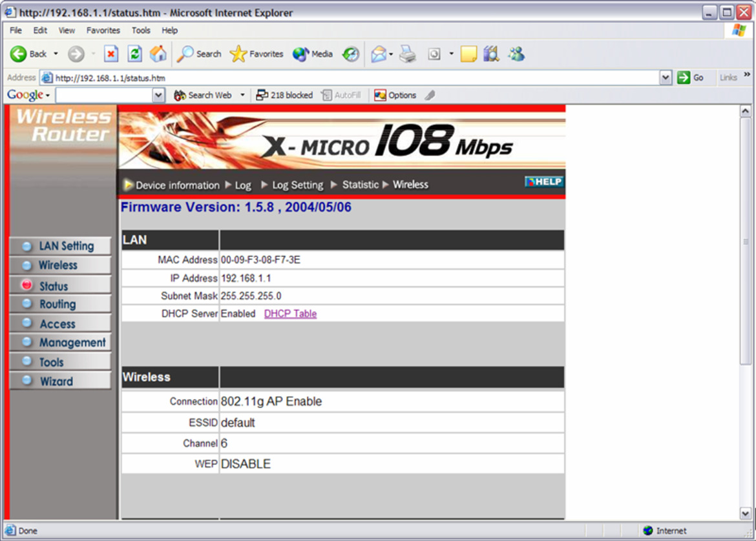Image resolution: width=756 pixels, height=541 pixels.
Task: Click the vertical scrollbar up arrow
Action: (x=746, y=111)
